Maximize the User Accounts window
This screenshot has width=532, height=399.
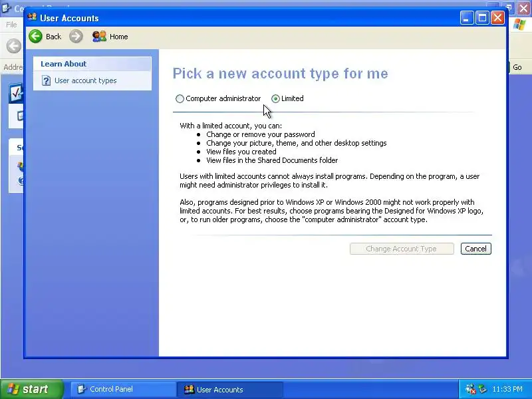point(483,18)
